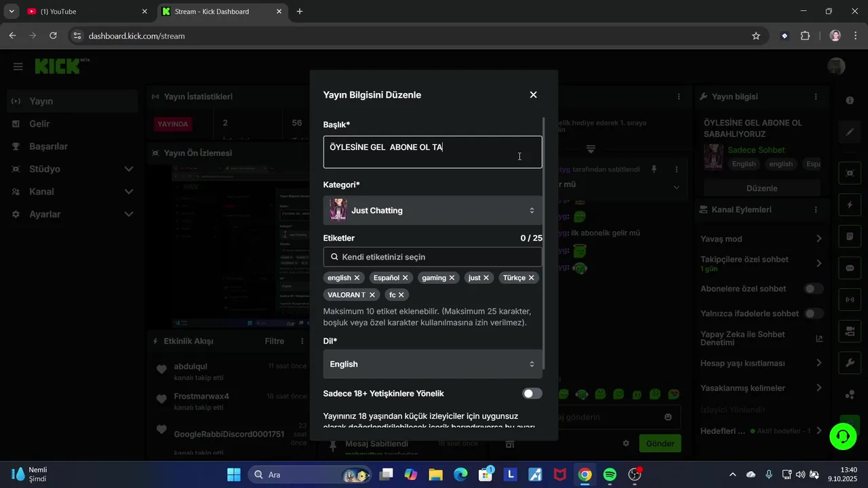Image resolution: width=868 pixels, height=488 pixels.
Task: Click the chat bubble icon in right rail
Action: click(x=850, y=268)
